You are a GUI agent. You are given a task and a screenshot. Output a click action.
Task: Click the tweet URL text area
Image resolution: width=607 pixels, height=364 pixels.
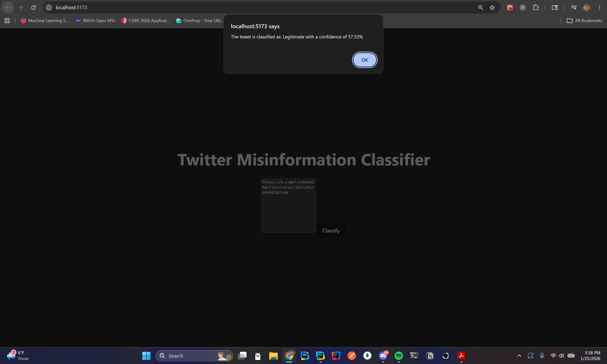[x=288, y=205]
